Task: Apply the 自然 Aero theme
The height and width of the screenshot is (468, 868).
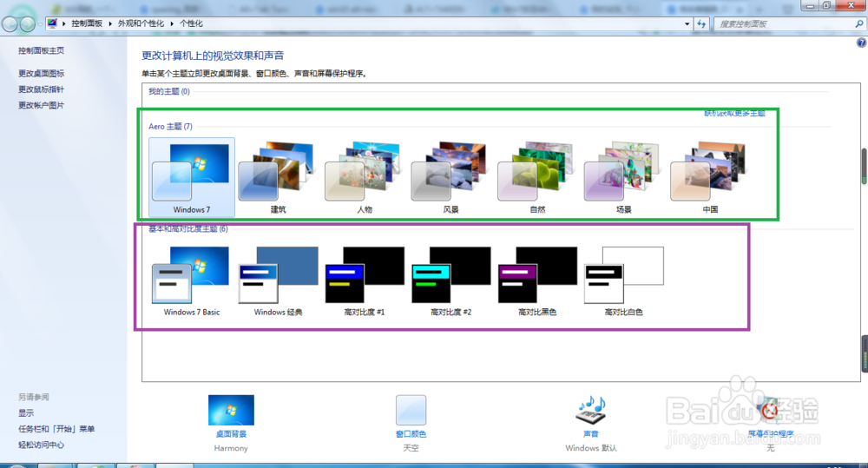Action: point(537,177)
